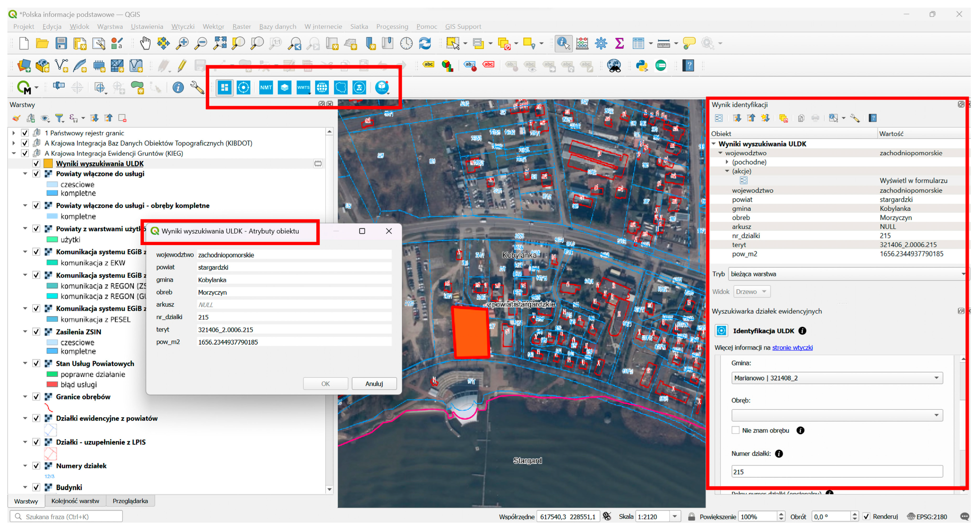Expand the '1 Państwowy rejestr granic' group
This screenshot has width=980, height=531.
click(x=14, y=133)
